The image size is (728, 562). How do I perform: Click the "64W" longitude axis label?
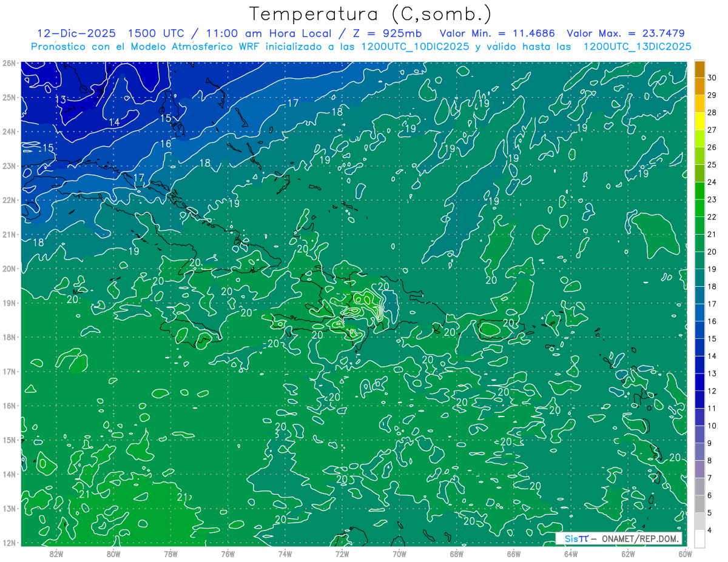[571, 554]
